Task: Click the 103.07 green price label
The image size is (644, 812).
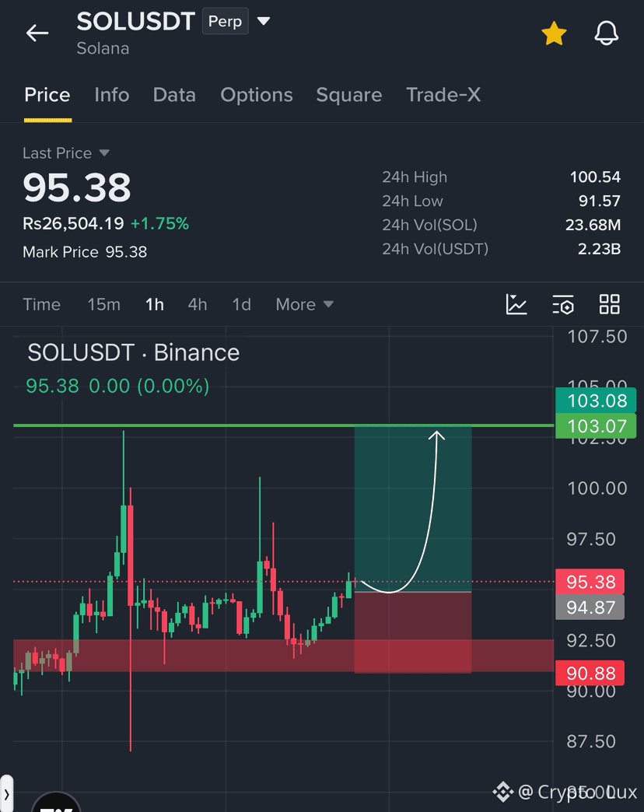Action: pyautogui.click(x=597, y=427)
